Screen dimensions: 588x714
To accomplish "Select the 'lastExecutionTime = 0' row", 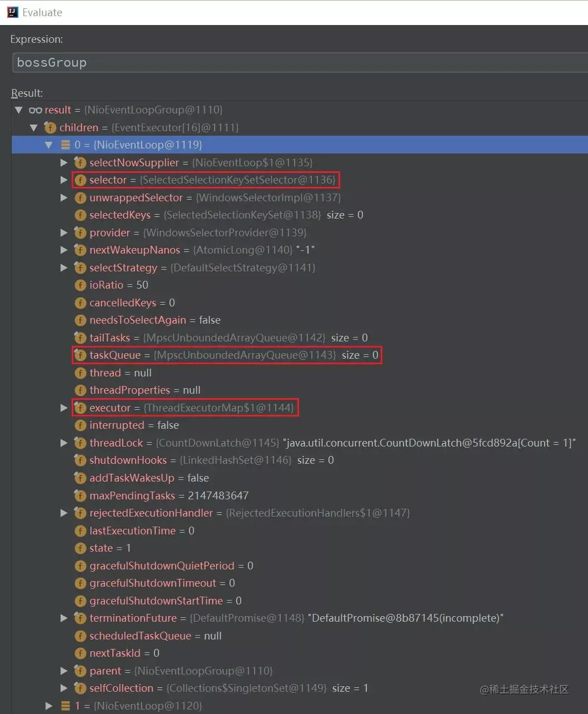I will (142, 531).
